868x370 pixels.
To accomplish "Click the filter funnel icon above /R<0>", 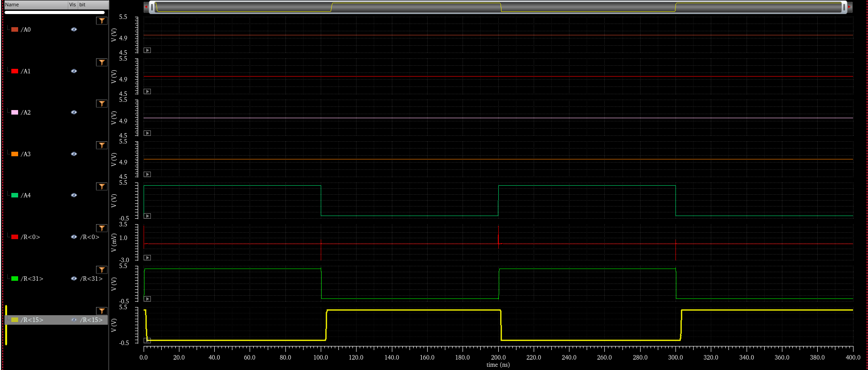I will point(101,228).
